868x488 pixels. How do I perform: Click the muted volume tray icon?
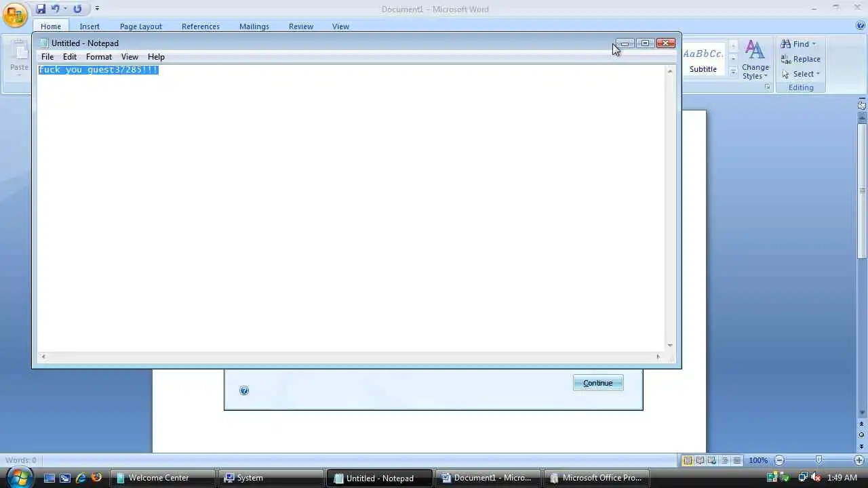coord(816,478)
